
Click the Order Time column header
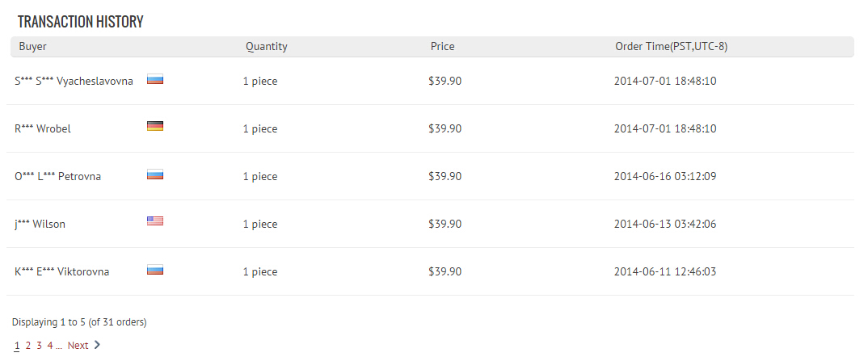click(671, 47)
